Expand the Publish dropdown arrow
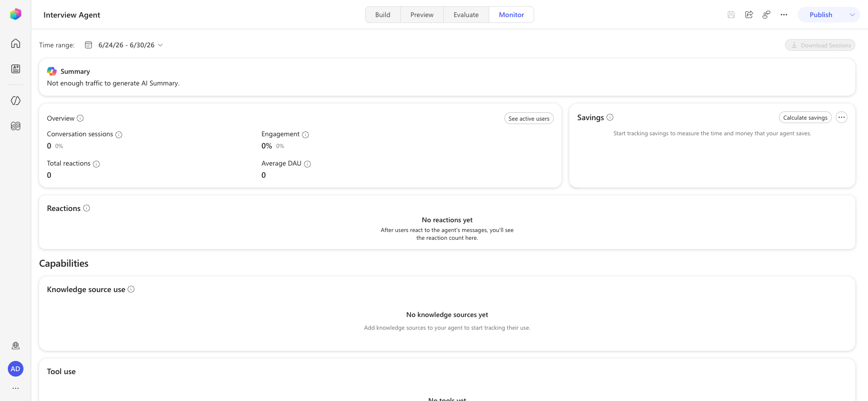 point(852,15)
